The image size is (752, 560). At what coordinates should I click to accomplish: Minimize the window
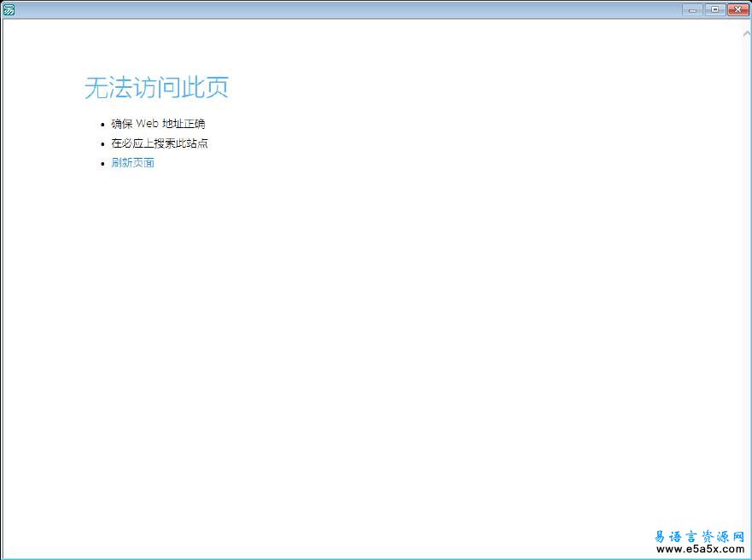pos(693,9)
